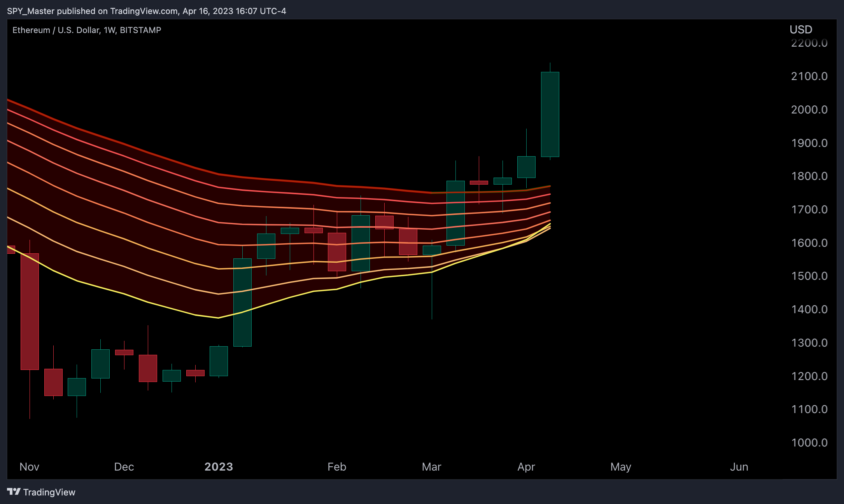The height and width of the screenshot is (504, 844).
Task: Click the 1600.0 price axis label
Action: pos(809,243)
